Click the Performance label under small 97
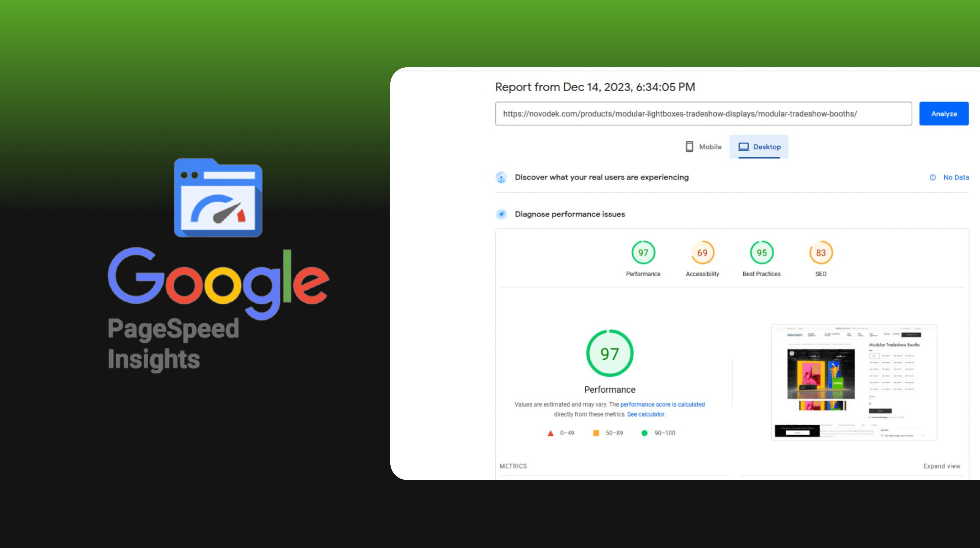This screenshot has height=548, width=980. coord(643,274)
